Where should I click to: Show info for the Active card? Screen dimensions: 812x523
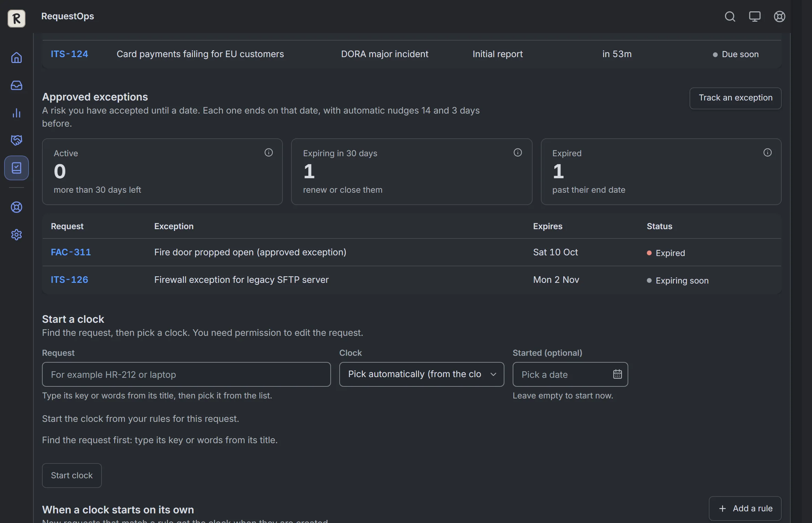pyautogui.click(x=268, y=152)
